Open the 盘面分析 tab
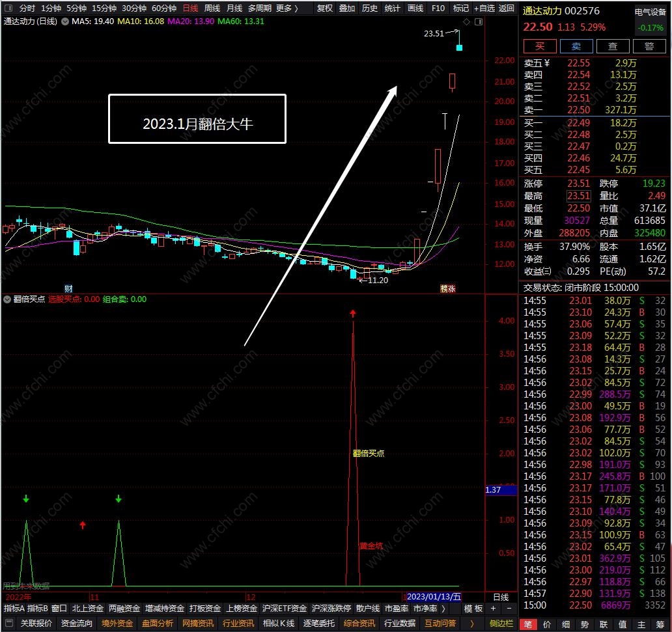Screen dimensions: 672x632 pyautogui.click(x=158, y=623)
